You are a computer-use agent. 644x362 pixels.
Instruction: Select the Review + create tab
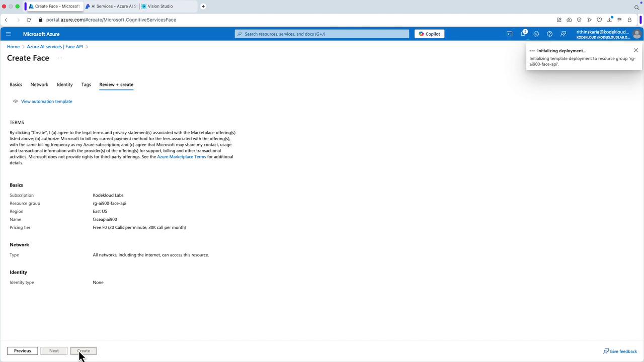(116, 84)
